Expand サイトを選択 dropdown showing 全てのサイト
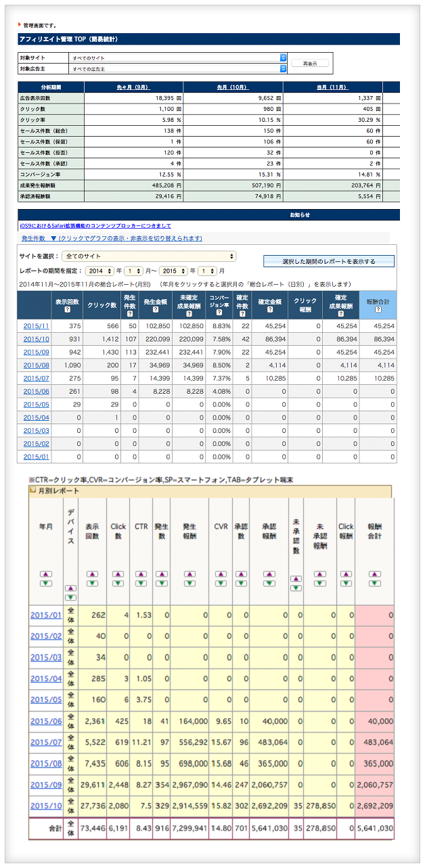The height and width of the screenshot is (868, 425). (x=149, y=256)
